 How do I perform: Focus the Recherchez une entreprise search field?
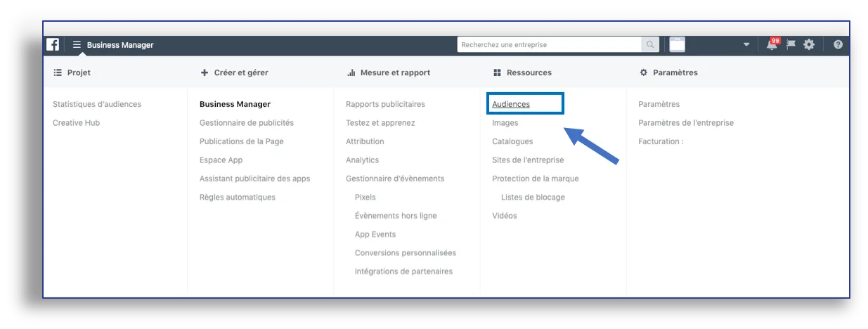click(x=550, y=44)
